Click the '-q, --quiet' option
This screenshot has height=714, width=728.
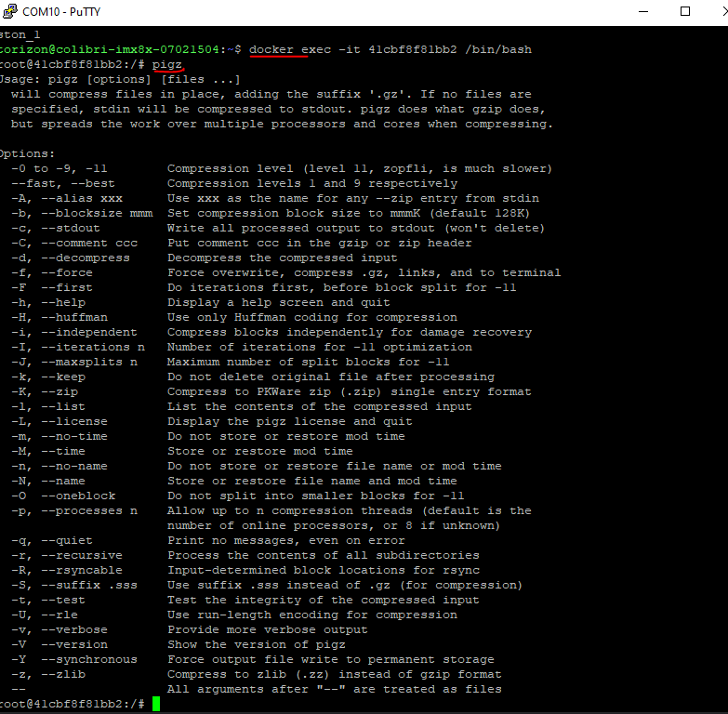click(x=52, y=540)
